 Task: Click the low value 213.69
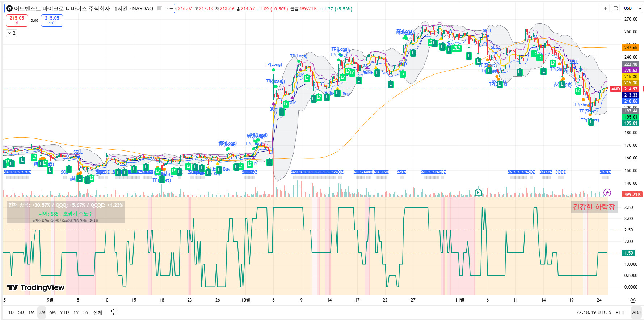pos(227,9)
